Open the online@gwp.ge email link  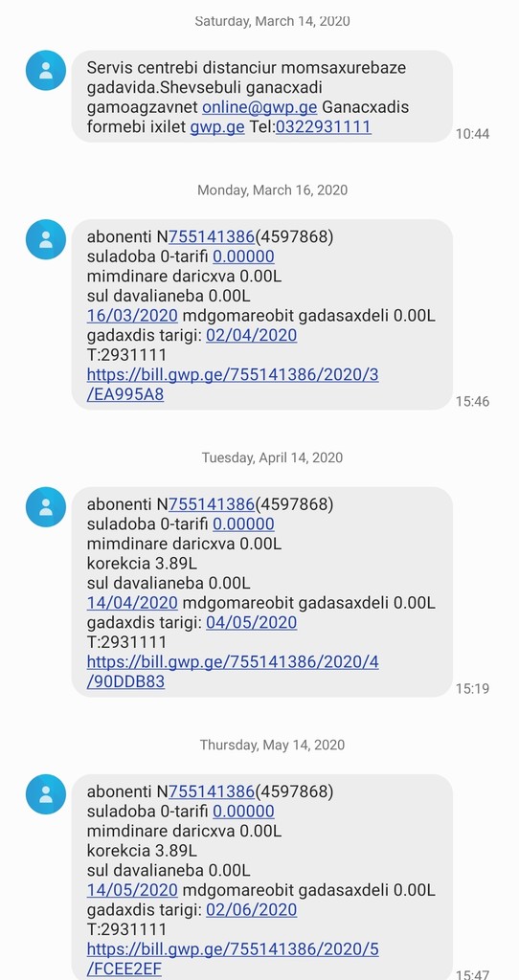[259, 107]
